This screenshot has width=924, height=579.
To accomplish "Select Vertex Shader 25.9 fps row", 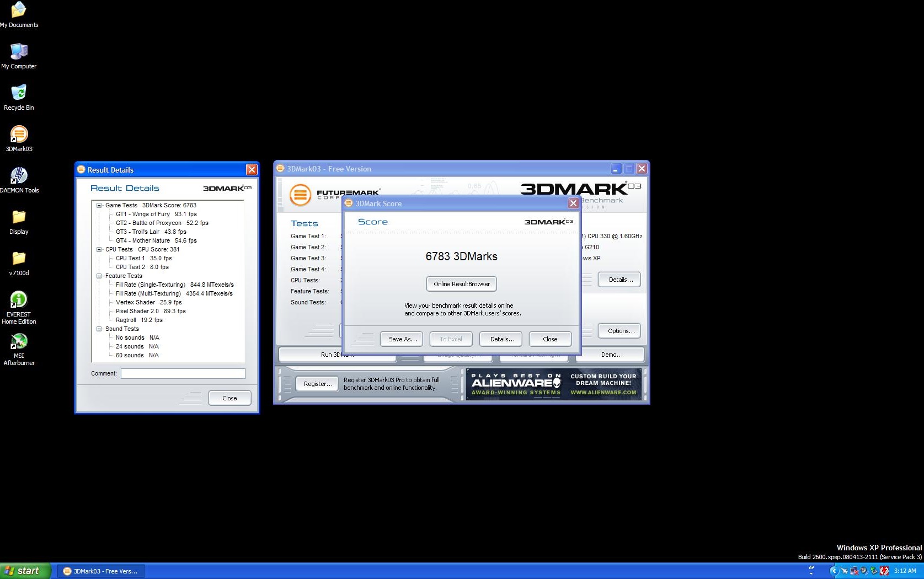I will pos(149,302).
